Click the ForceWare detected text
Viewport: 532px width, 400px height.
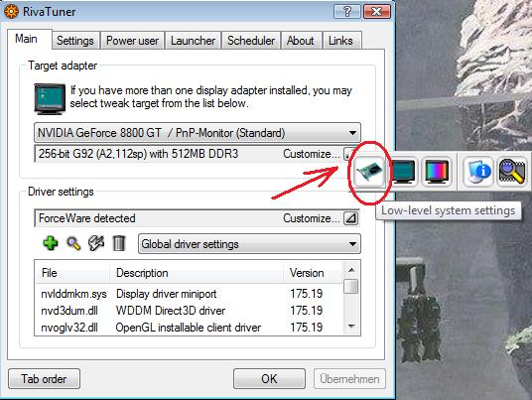[87, 218]
